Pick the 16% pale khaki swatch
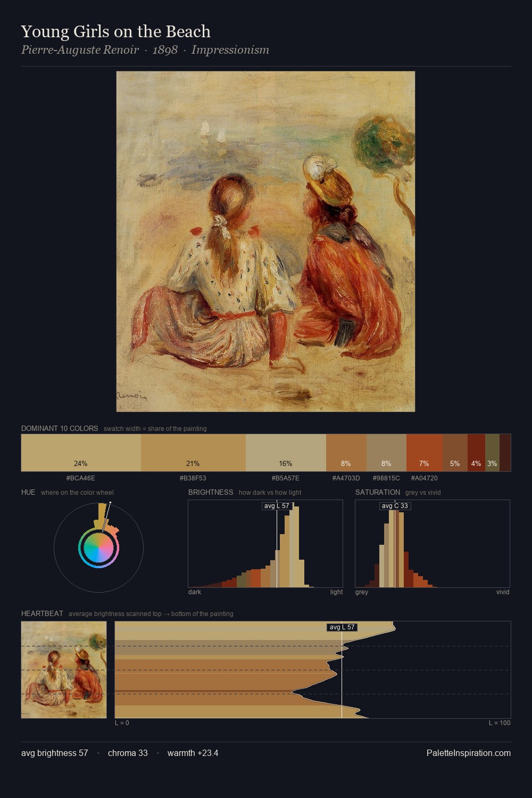 coord(286,453)
